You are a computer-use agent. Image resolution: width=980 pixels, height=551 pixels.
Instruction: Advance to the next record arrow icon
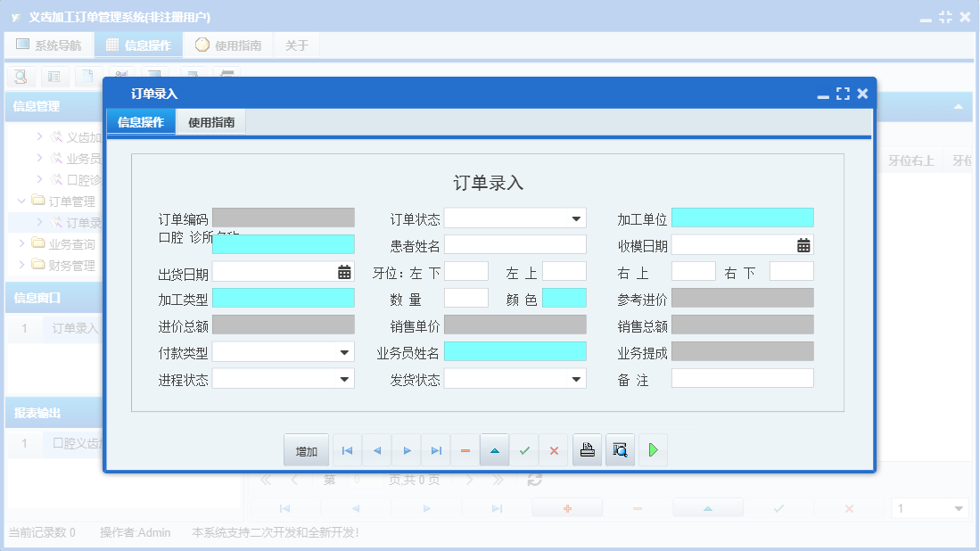pos(406,450)
